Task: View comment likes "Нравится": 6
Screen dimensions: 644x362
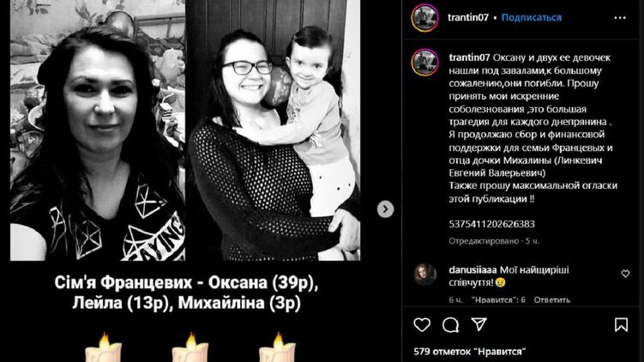Action: point(498,300)
